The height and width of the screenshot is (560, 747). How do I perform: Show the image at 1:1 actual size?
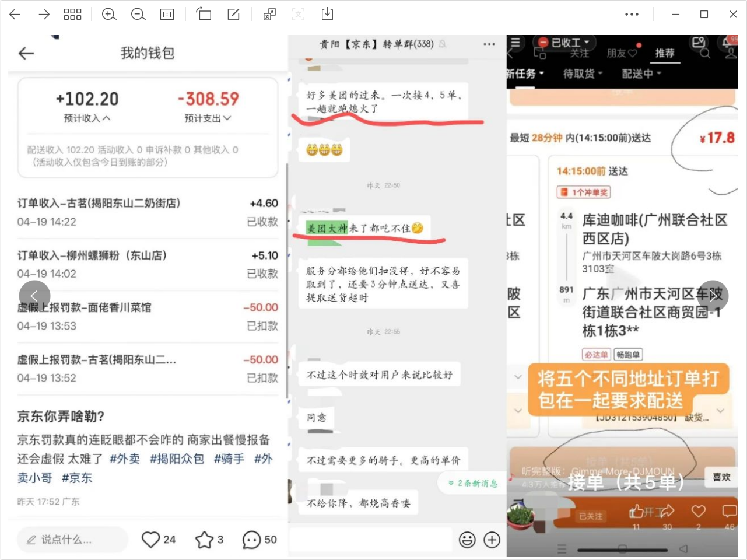[x=167, y=15]
